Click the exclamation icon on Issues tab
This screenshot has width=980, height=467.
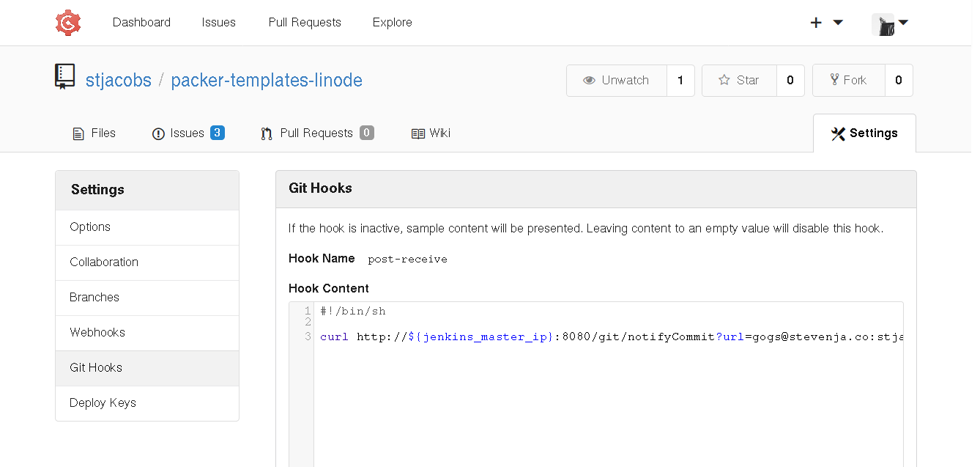pyautogui.click(x=158, y=133)
